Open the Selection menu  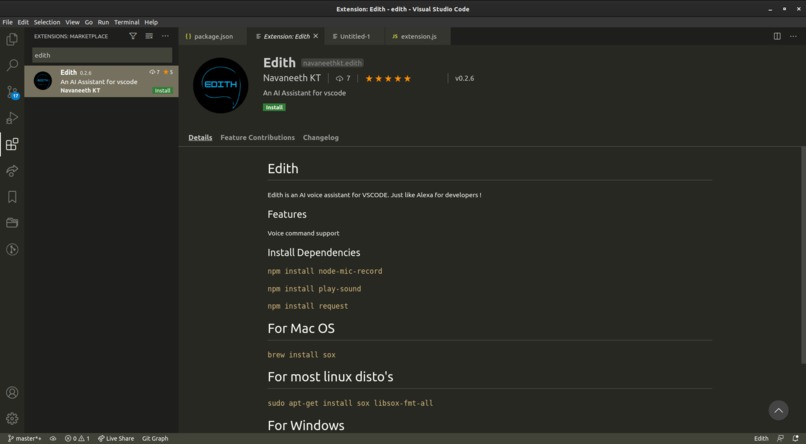[47, 22]
